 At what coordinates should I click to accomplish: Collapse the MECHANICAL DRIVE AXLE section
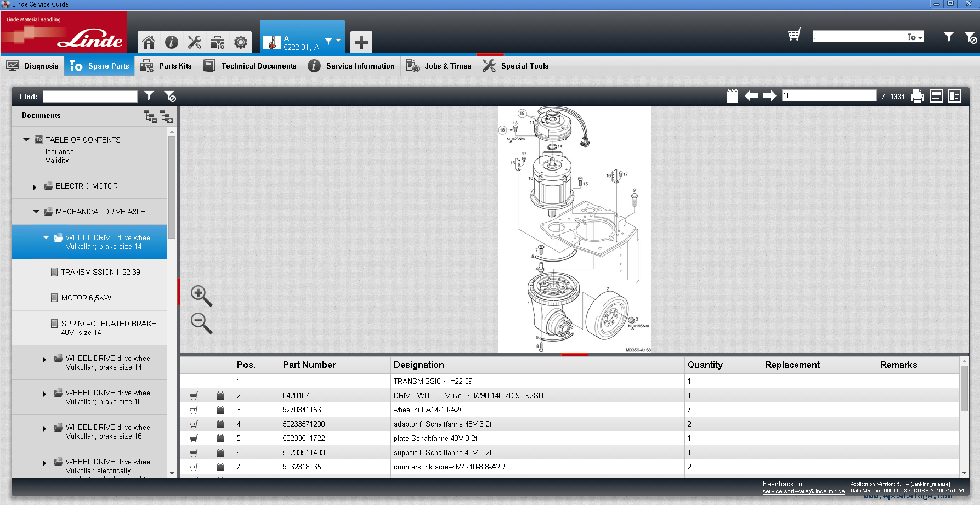click(36, 212)
